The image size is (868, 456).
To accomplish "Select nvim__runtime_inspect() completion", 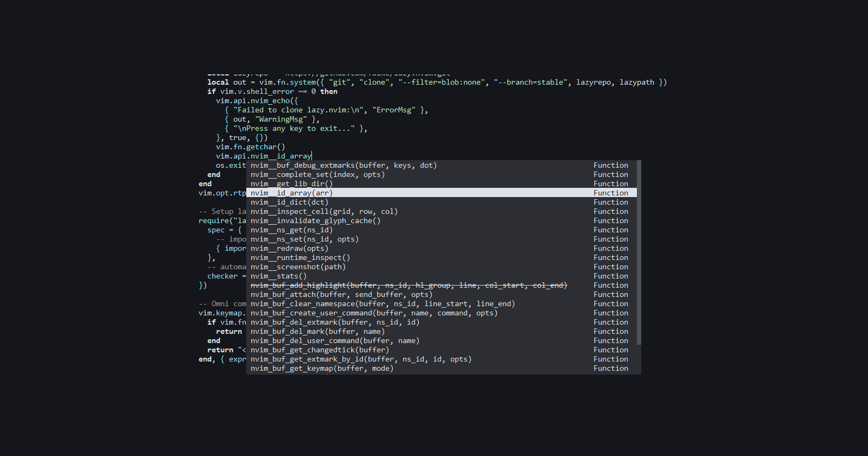I will click(442, 257).
